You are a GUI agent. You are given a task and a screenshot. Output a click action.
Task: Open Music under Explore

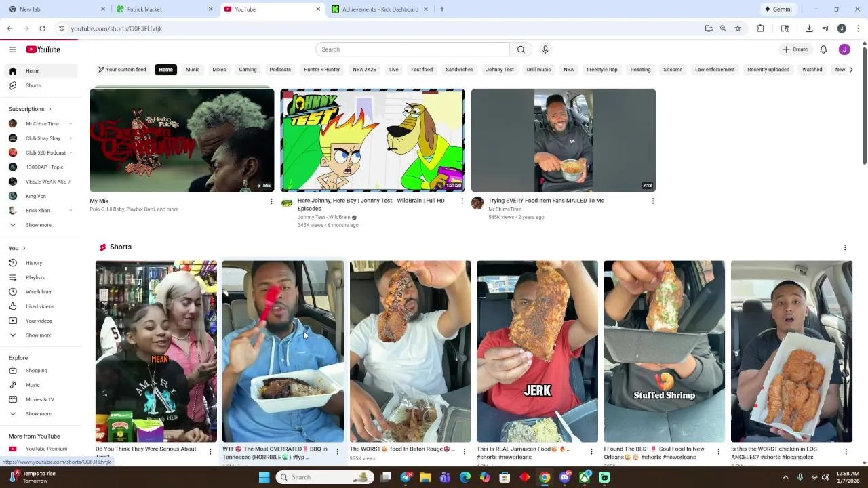[40, 385]
